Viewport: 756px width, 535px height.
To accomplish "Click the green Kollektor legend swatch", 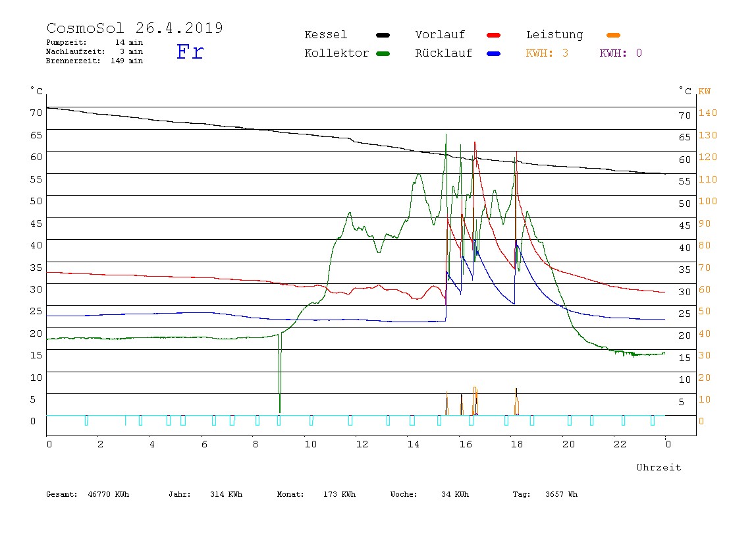I will [x=383, y=53].
